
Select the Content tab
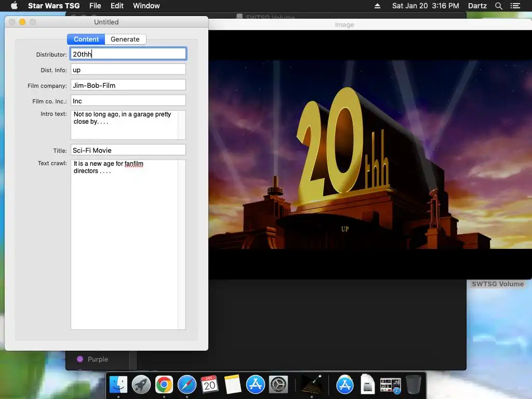[x=86, y=39]
